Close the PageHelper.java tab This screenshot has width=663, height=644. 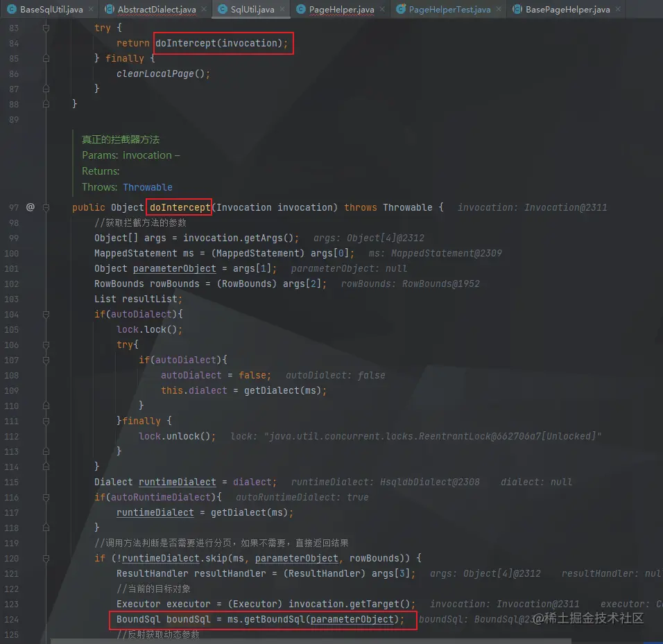point(382,9)
